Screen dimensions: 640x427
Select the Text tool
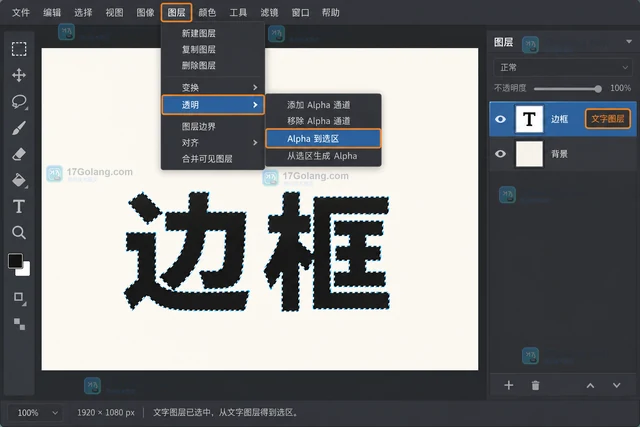[x=19, y=207]
